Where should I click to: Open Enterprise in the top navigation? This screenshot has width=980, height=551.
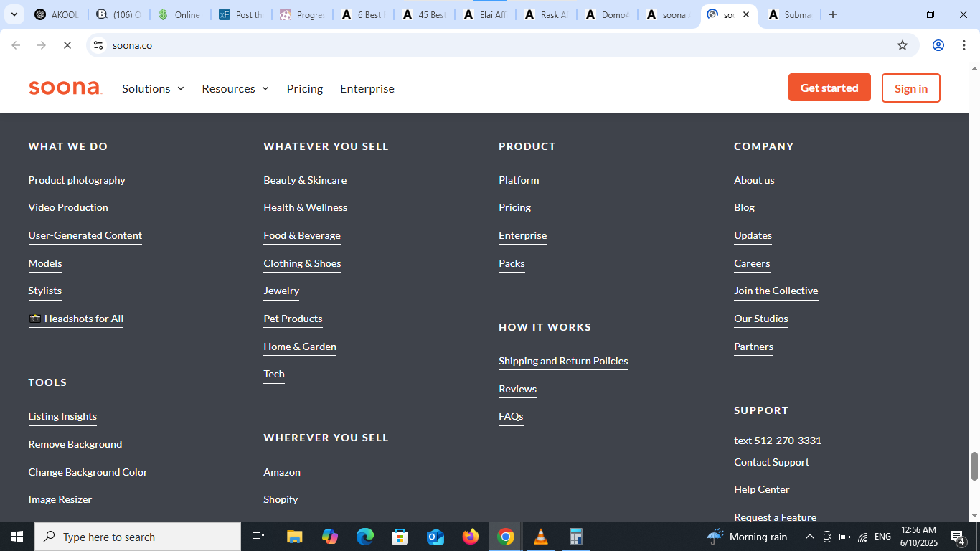[367, 88]
